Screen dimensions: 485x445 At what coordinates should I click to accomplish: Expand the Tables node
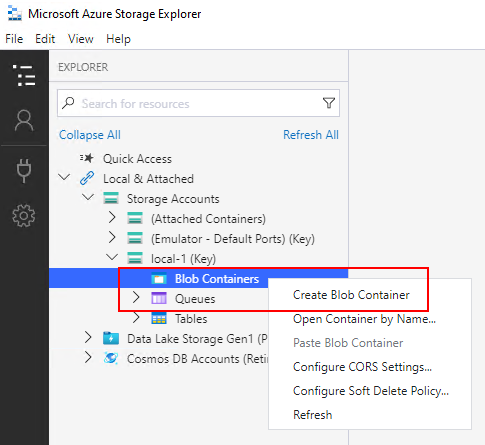tap(136, 318)
